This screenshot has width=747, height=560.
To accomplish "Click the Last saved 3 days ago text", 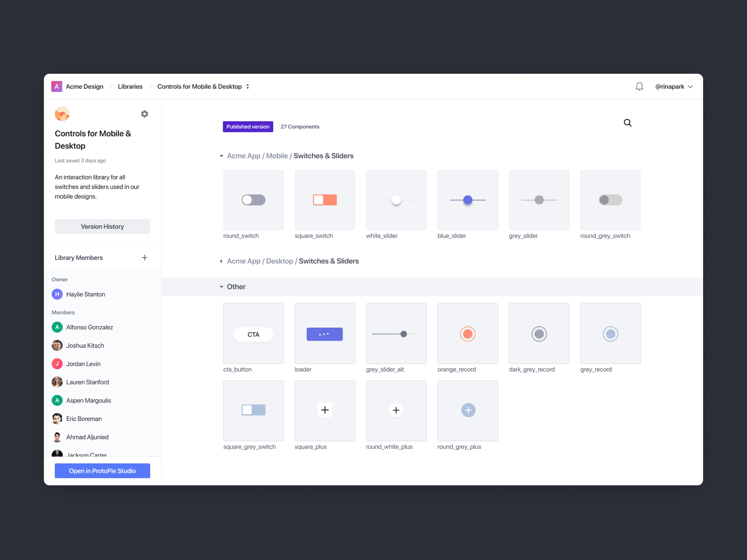I will tap(80, 161).
